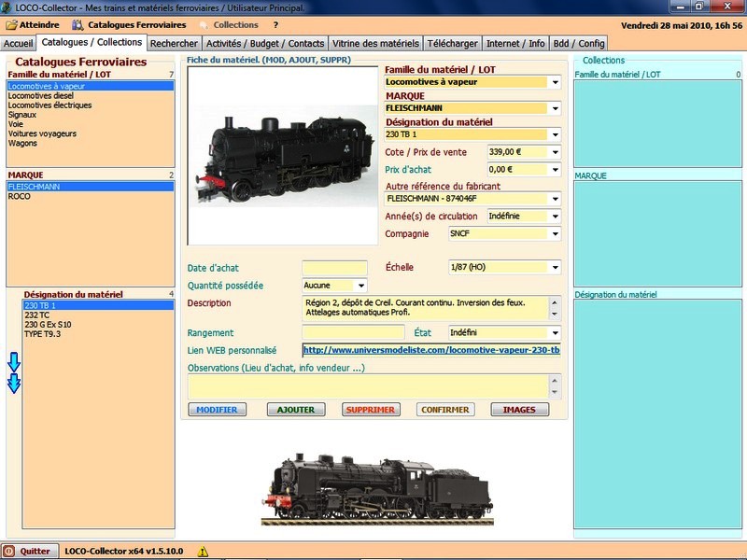Image resolution: width=747 pixels, height=560 pixels.
Task: Click the yellow warning triangle icon
Action: pos(203,552)
